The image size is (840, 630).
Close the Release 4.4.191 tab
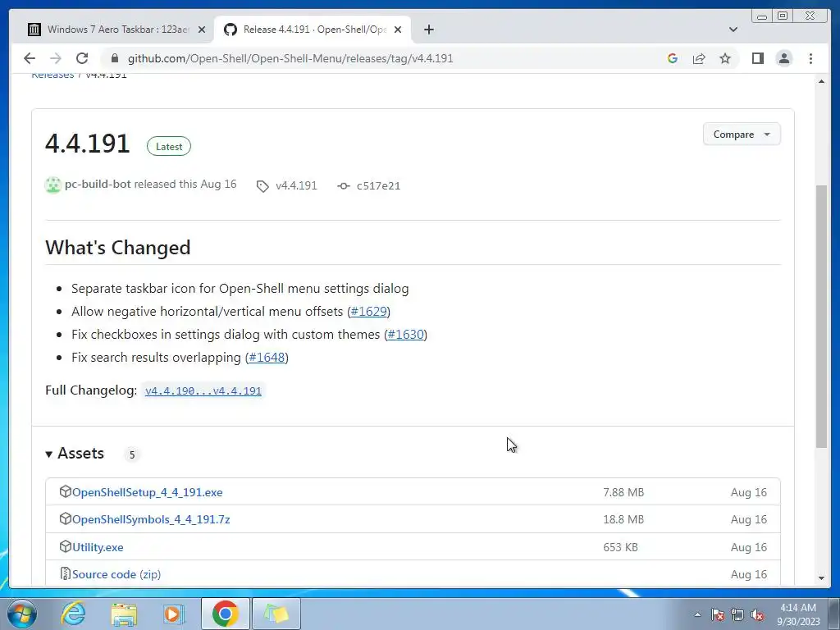398,30
